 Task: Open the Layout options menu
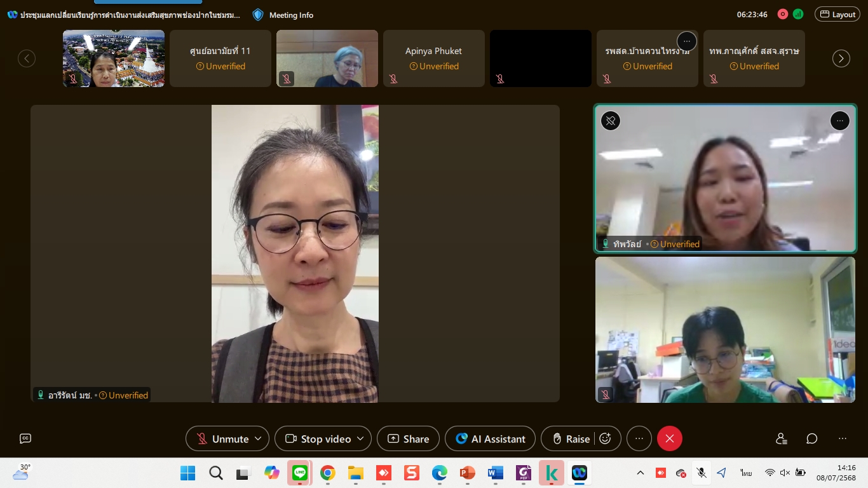(x=837, y=14)
